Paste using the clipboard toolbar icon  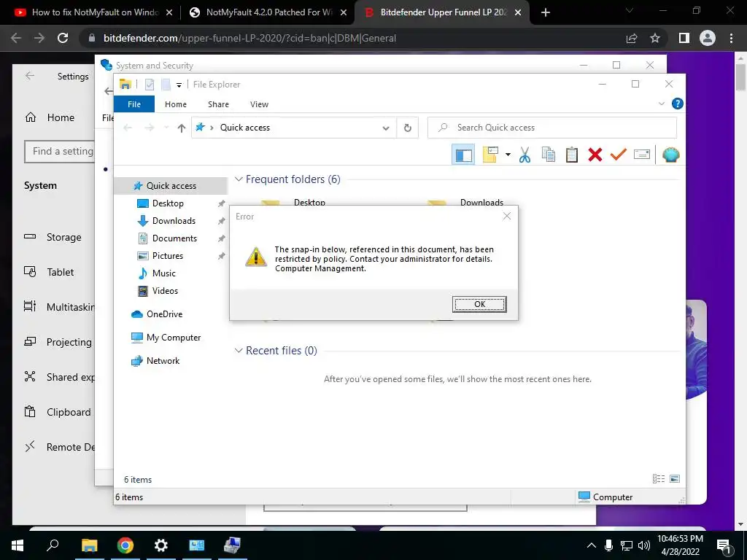(572, 155)
